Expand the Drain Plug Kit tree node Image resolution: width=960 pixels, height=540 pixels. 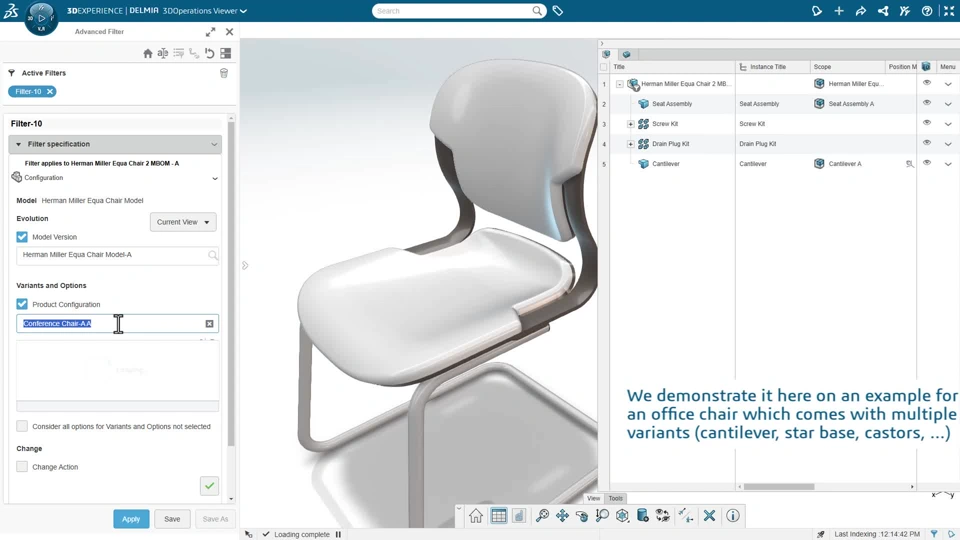631,144
